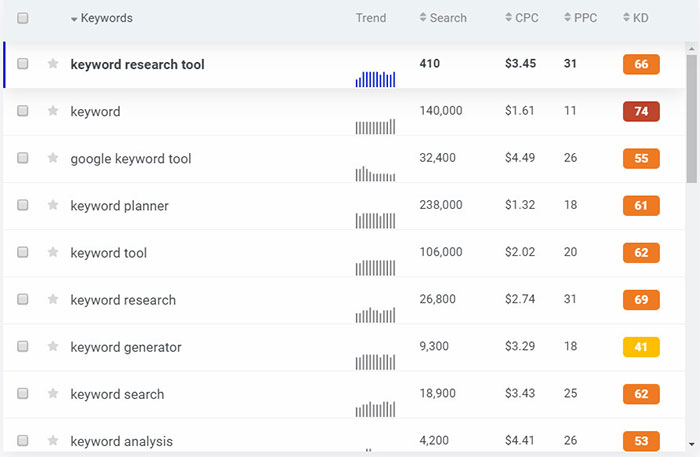Click the 'keyword generator' keyword text

click(x=126, y=347)
